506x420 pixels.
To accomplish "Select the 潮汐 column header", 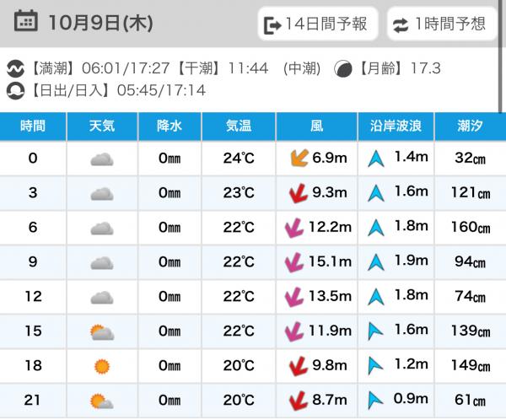I will coord(470,127).
